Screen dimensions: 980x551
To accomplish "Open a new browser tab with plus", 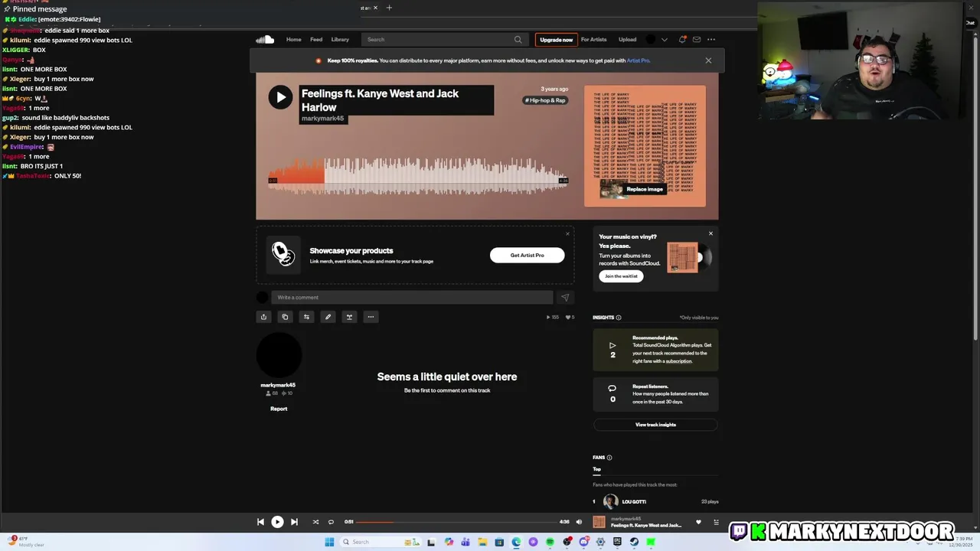I will point(389,8).
